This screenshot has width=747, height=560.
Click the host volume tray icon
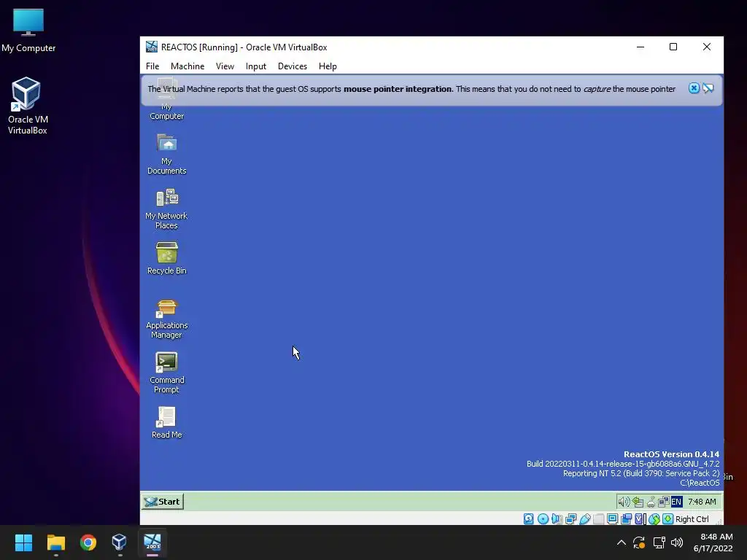click(x=677, y=542)
